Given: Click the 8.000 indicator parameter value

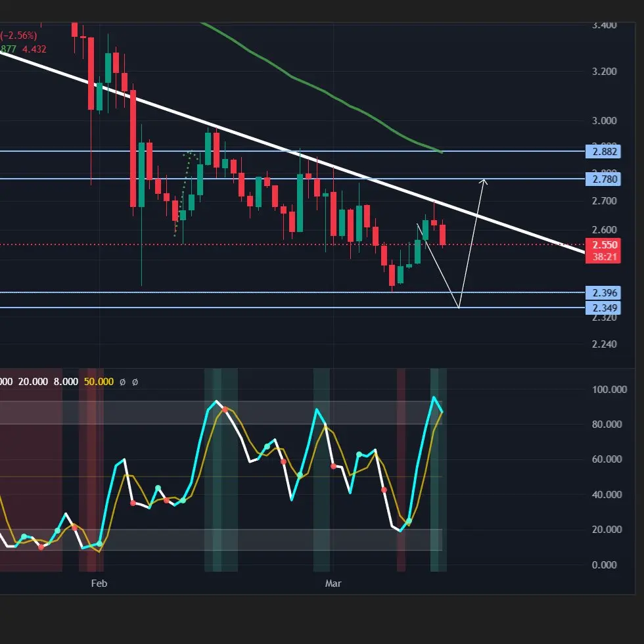Looking at the screenshot, I should pos(66,382).
